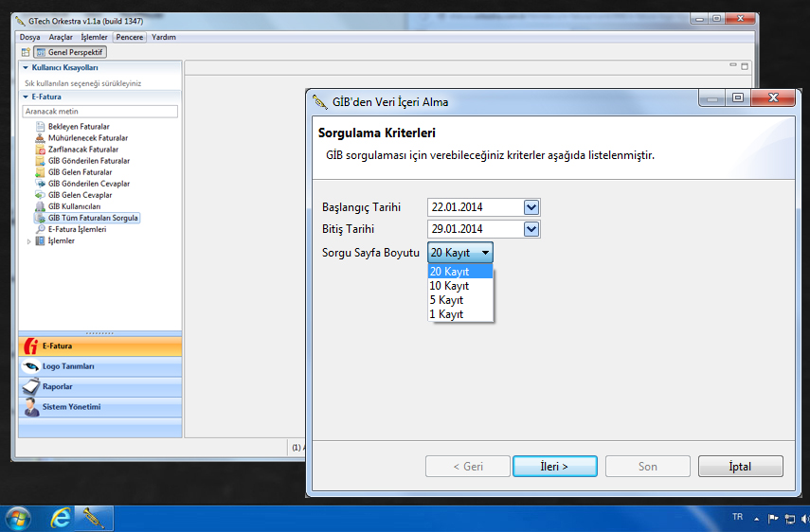Click the Bekleyen Faturalar document icon

40,127
